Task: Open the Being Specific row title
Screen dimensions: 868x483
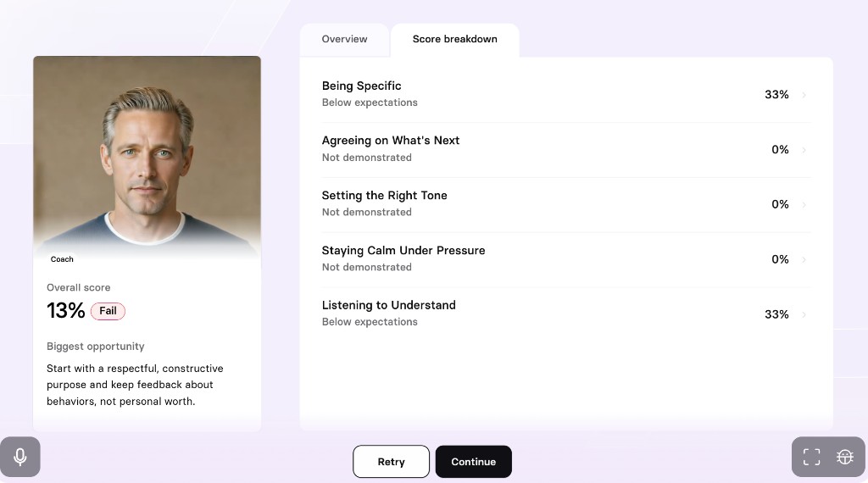Action: coord(361,86)
